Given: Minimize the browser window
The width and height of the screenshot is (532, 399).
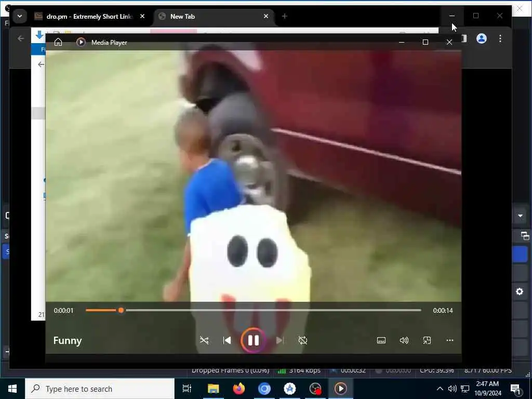Looking at the screenshot, I should coord(452,16).
